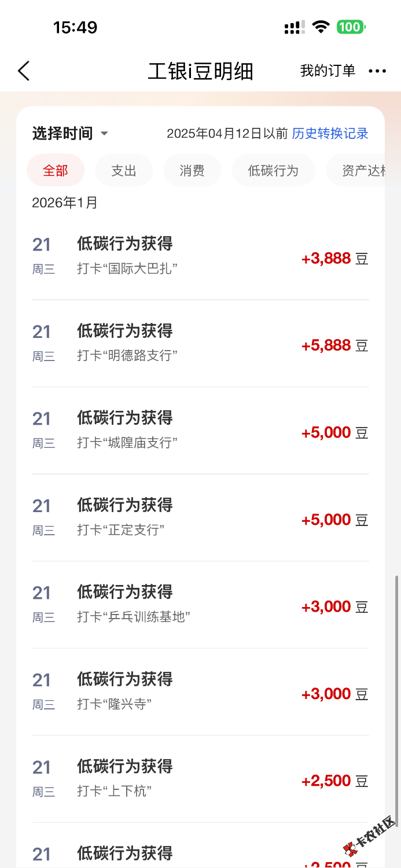Screen dimensions: 401x868
Task: Tap the cellular signal bars icon
Action: tap(295, 27)
